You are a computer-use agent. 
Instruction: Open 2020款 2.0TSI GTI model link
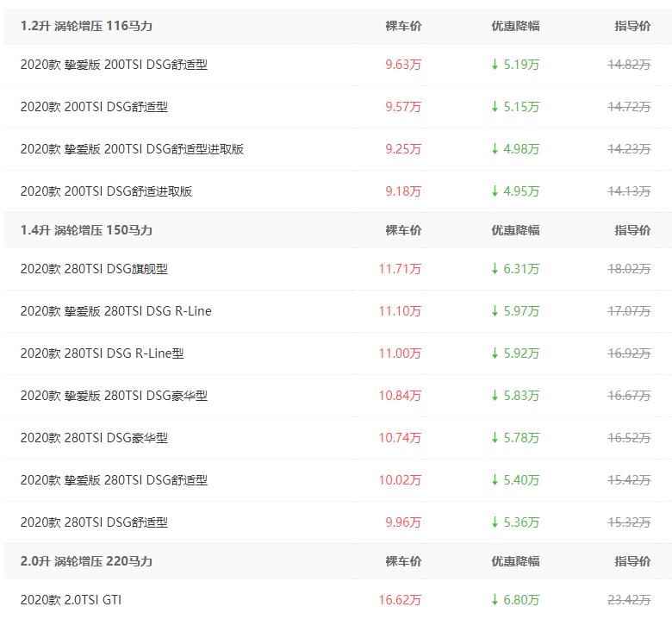(x=71, y=599)
